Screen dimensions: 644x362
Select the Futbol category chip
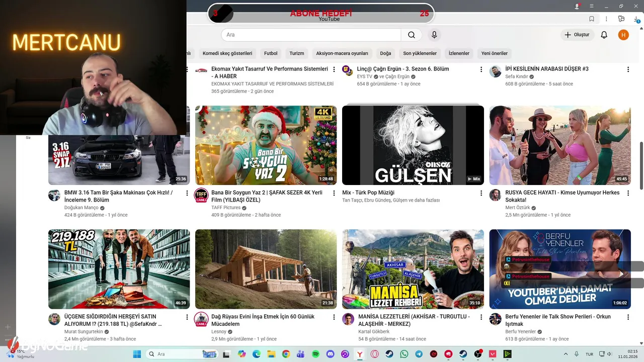click(x=271, y=53)
